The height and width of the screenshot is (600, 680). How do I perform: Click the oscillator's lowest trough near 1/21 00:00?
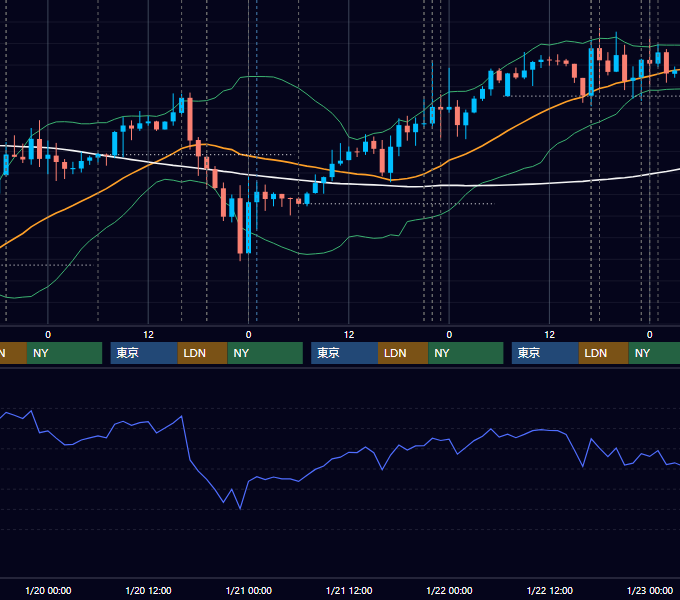tap(240, 509)
